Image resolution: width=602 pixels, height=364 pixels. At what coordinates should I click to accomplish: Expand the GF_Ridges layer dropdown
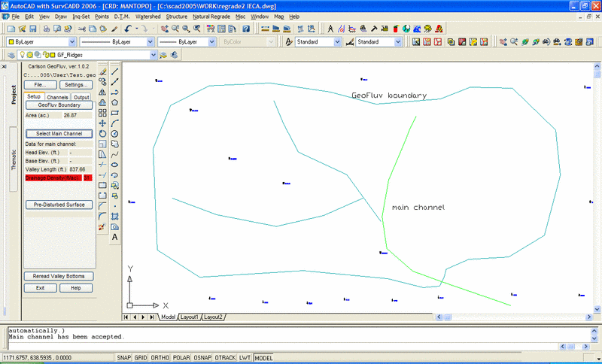(154, 55)
